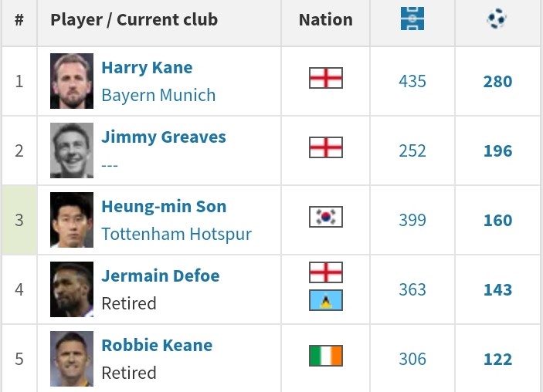The height and width of the screenshot is (392, 543).
Task: Click Harry Kane's portrait thumbnail
Action: point(72,81)
